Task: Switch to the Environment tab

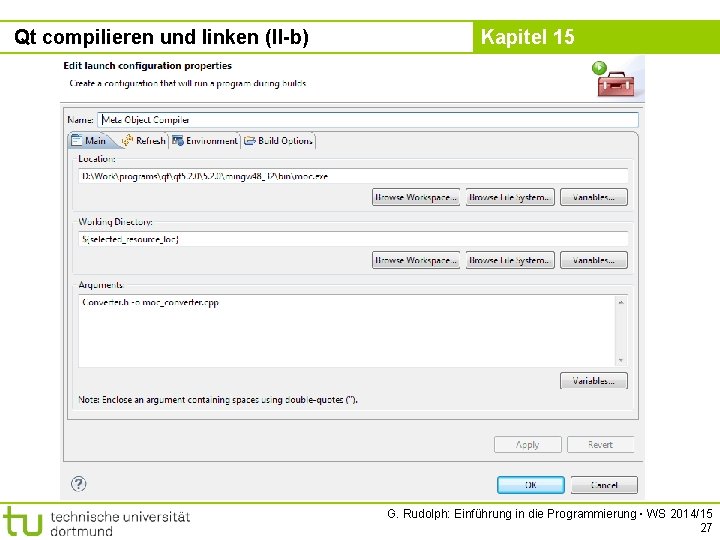Action: [204, 141]
